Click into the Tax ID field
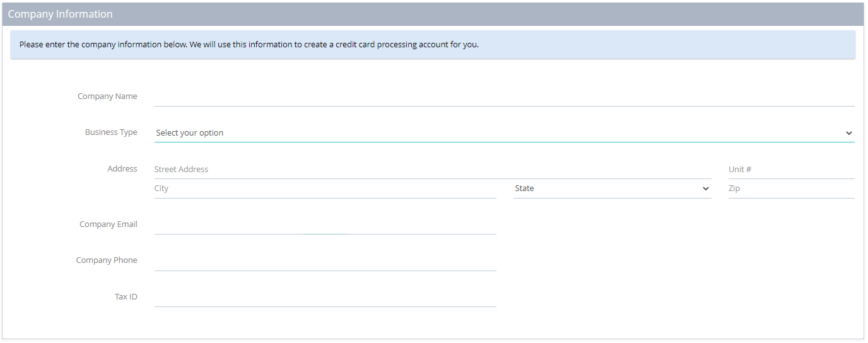Viewport: 868px width, 343px height. click(325, 298)
